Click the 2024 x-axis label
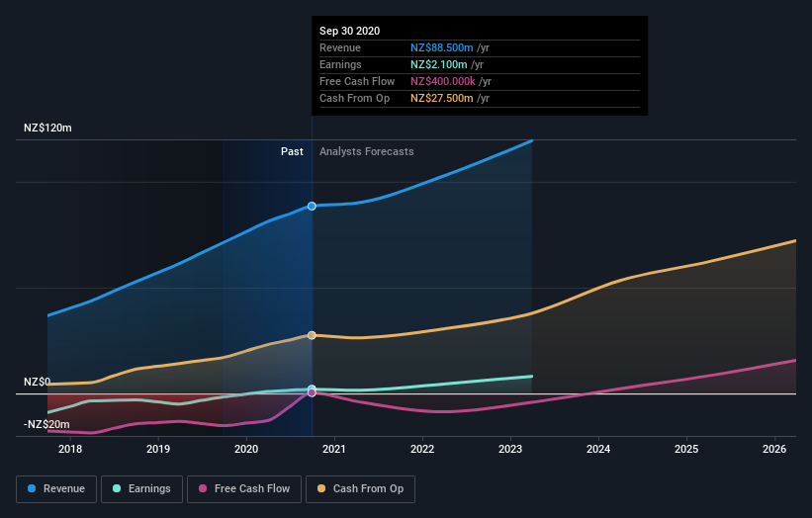The height and width of the screenshot is (518, 812). click(598, 449)
